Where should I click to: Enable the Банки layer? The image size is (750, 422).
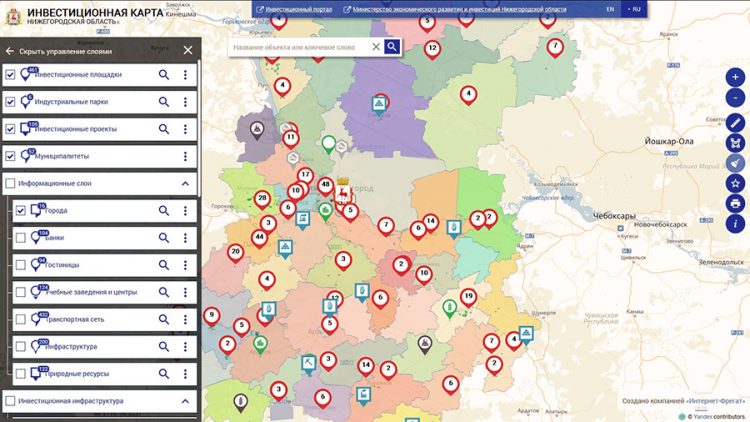coord(20,238)
